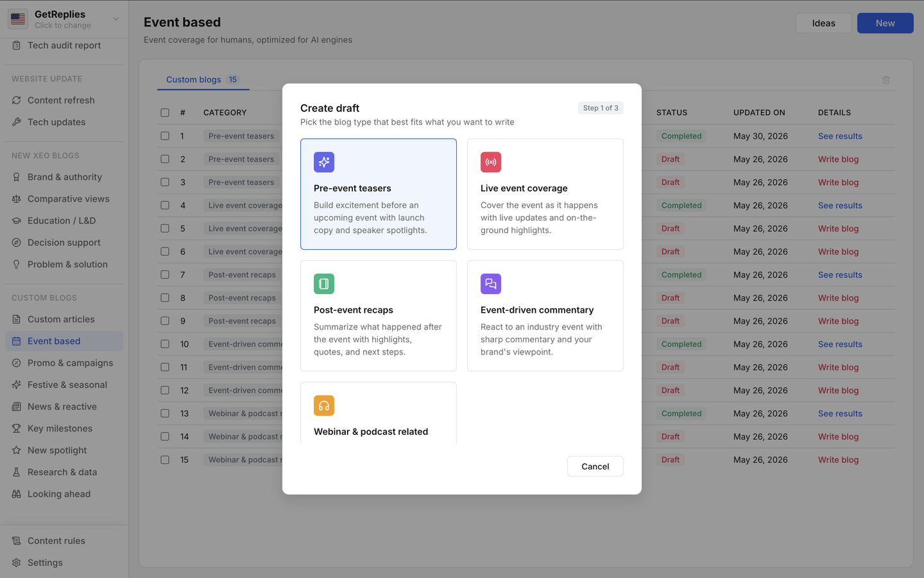Click the Decision support compass icon
924x578 pixels.
click(x=17, y=243)
